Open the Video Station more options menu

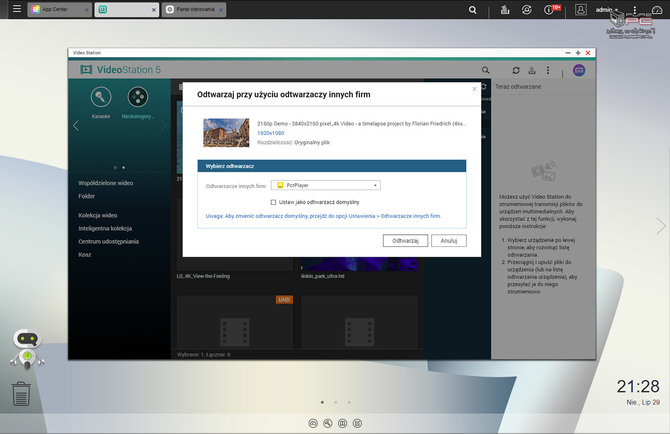[x=548, y=70]
